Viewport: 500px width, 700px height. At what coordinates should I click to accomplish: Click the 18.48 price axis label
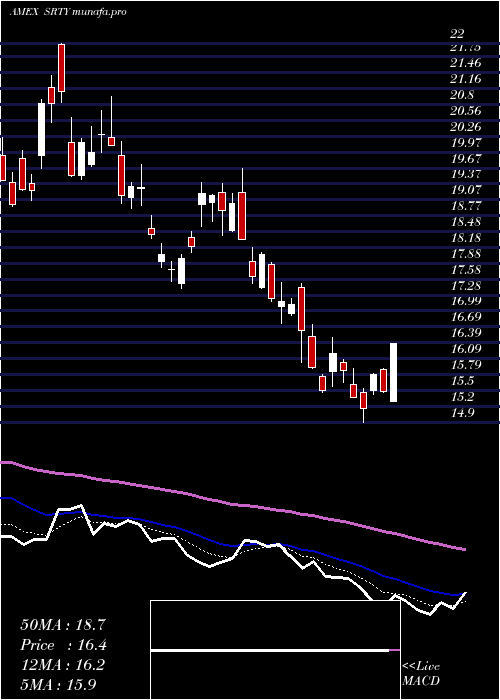click(x=465, y=222)
